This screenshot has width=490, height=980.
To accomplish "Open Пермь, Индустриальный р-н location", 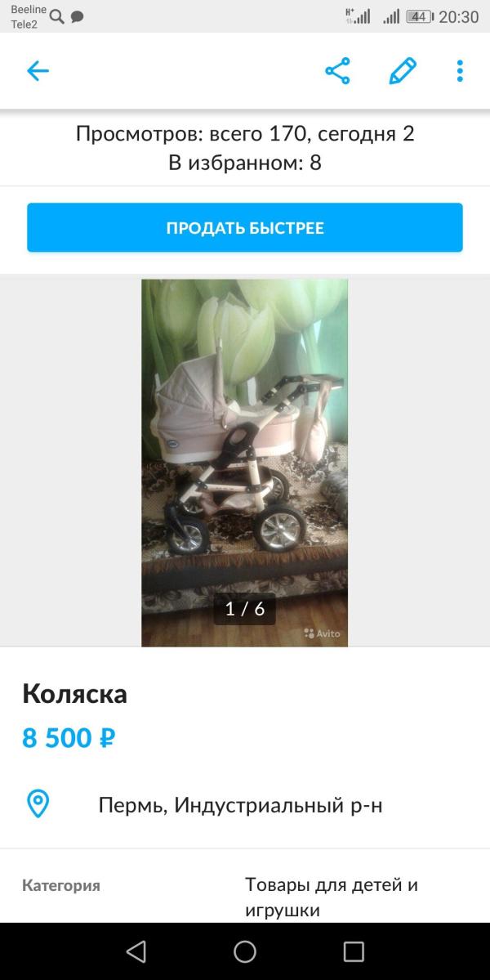I will pyautogui.click(x=240, y=805).
